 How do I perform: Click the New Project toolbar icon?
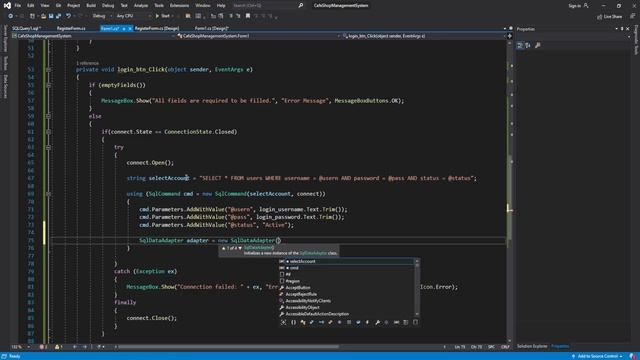tap(32, 16)
